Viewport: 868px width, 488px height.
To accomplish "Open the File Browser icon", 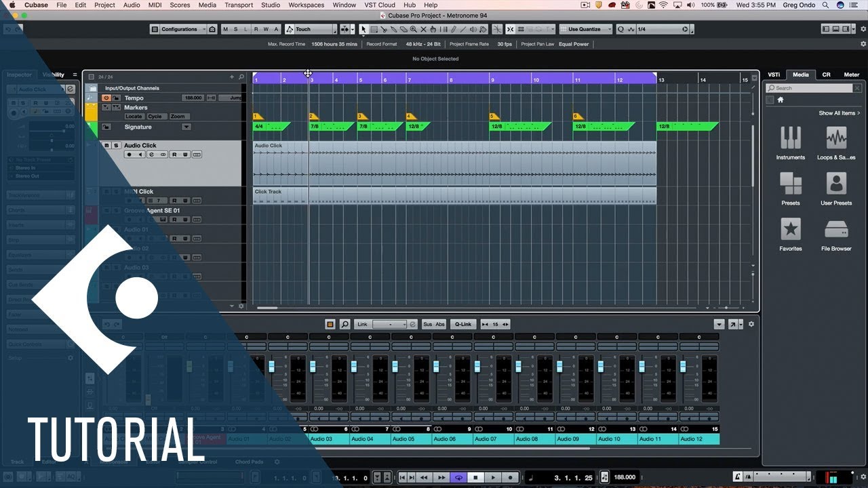I will [836, 229].
